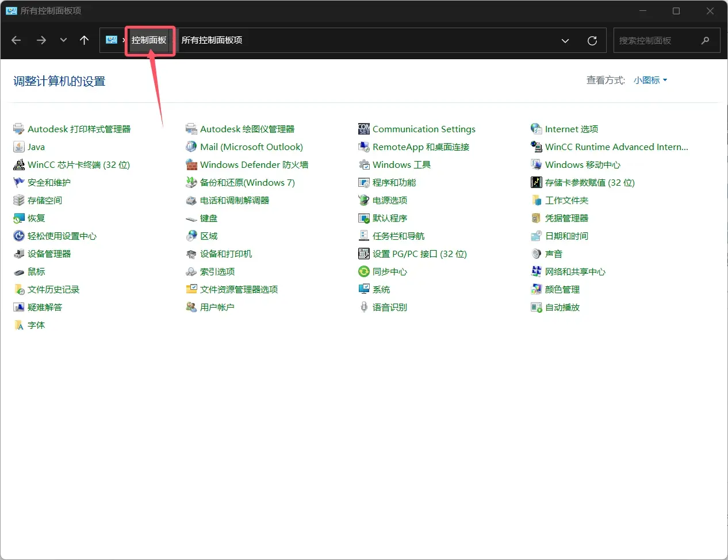Expand the chevron before 控制面板 in the address bar
The height and width of the screenshot is (560, 728).
(x=124, y=40)
